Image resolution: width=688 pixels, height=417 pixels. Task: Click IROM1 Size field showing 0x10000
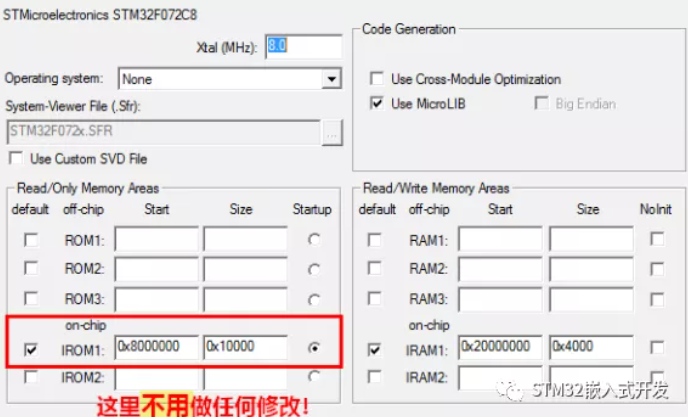245,347
